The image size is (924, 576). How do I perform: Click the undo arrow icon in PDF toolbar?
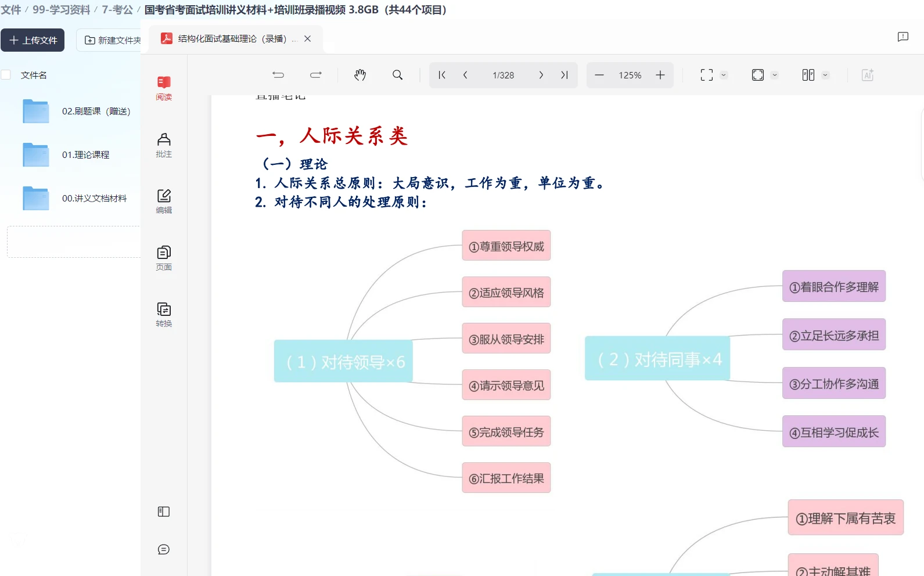pos(278,75)
